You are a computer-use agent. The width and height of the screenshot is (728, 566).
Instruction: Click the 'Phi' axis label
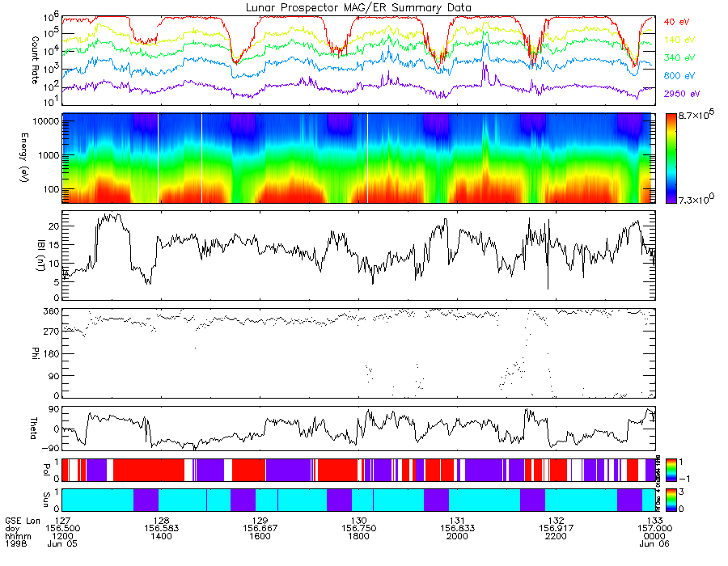click(35, 353)
